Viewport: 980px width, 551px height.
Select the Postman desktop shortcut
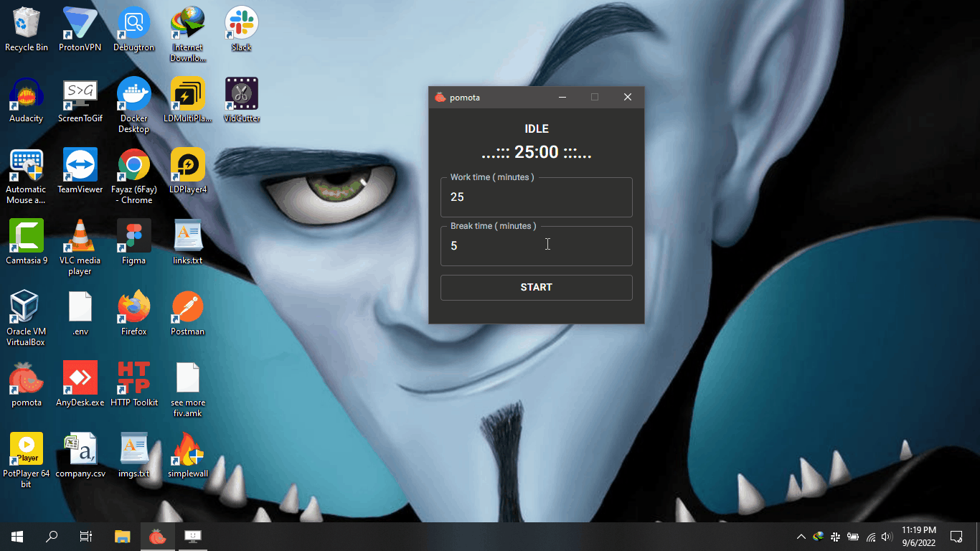click(x=188, y=314)
